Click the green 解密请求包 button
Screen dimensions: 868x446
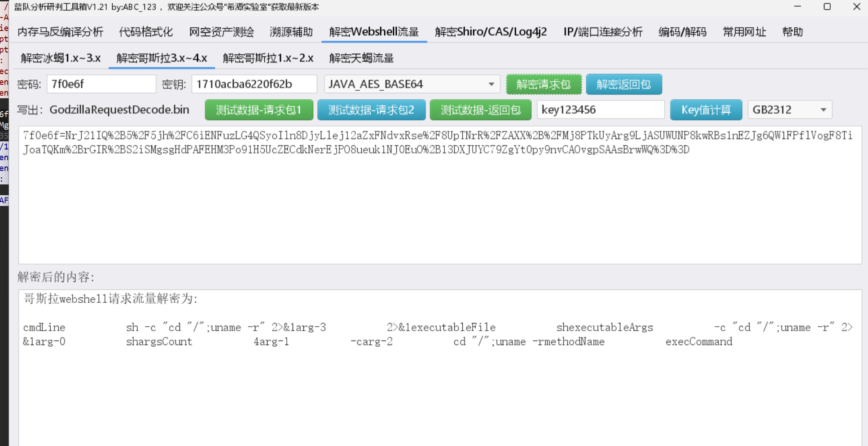coord(544,84)
